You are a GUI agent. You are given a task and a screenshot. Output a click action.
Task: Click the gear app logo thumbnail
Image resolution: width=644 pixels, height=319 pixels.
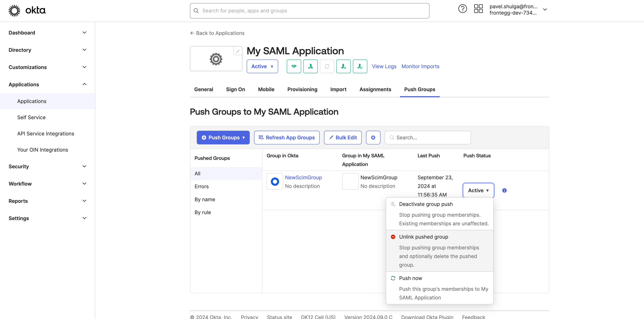click(x=216, y=59)
